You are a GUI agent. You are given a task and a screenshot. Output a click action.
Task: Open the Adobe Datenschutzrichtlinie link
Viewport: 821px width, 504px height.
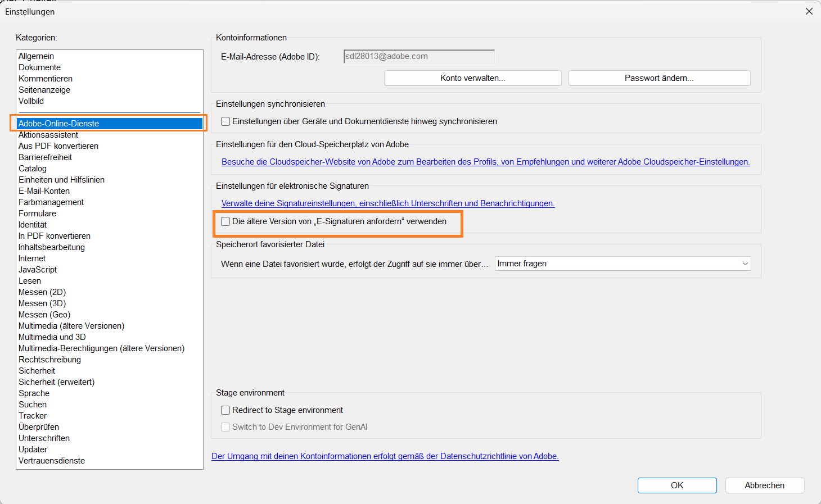coord(385,456)
